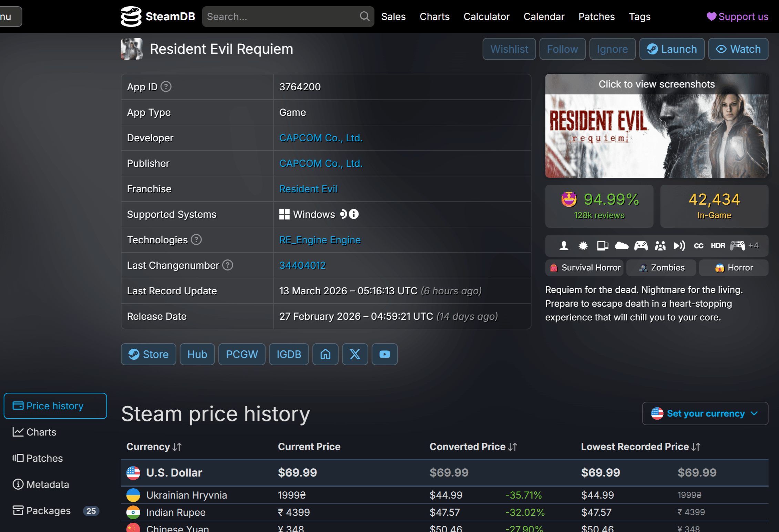
Task: Open the RE_Engine Engine technology link
Action: coord(320,240)
